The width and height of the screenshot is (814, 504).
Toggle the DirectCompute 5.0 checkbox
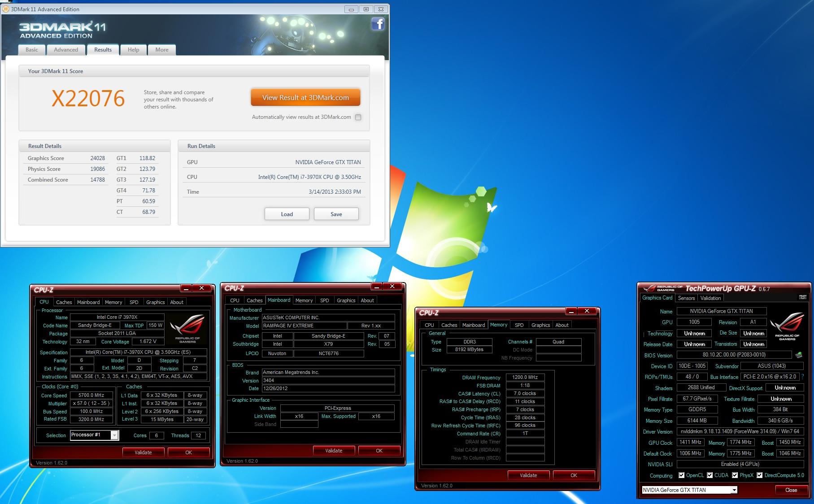(x=760, y=475)
